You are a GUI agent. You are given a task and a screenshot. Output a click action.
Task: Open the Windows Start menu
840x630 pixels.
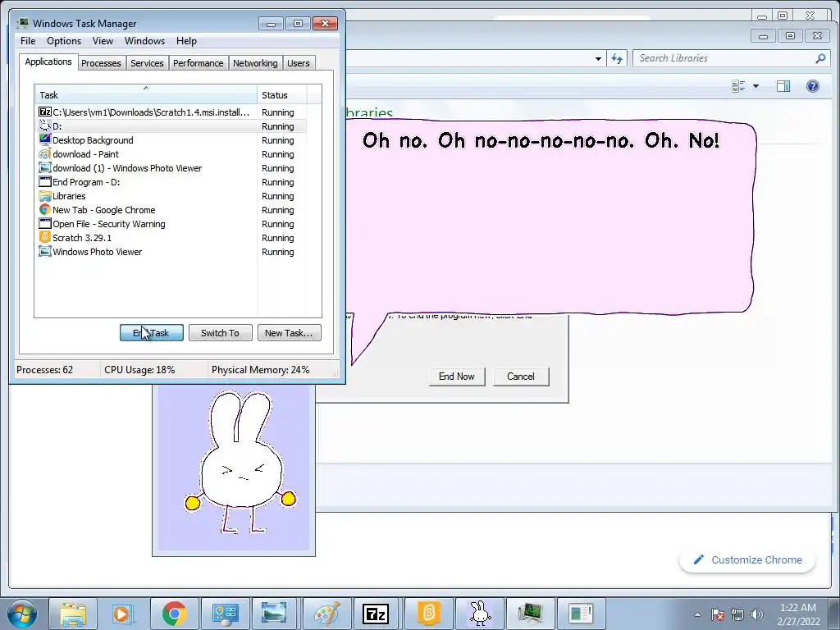(22, 614)
